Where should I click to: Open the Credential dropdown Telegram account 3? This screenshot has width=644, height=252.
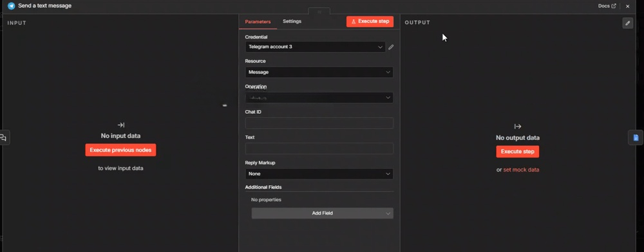coord(316,47)
